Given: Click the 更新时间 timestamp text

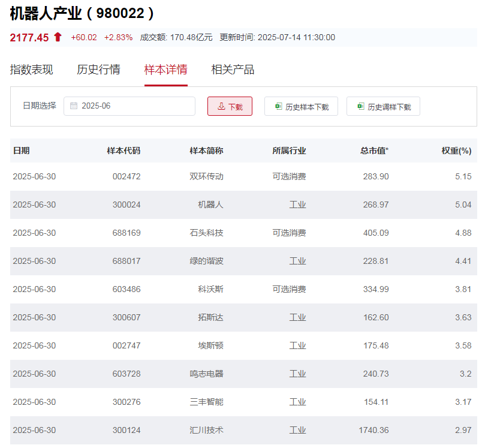Looking at the screenshot, I should 278,38.
